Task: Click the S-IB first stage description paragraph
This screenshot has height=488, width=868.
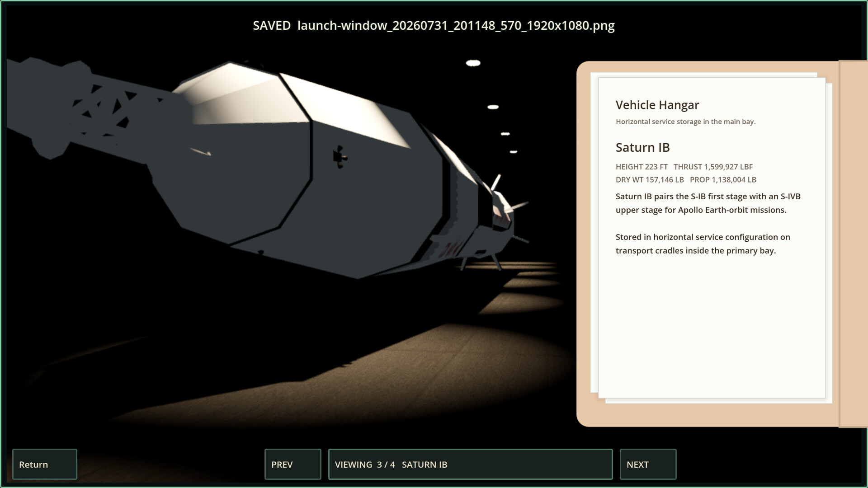Action: pyautogui.click(x=708, y=203)
